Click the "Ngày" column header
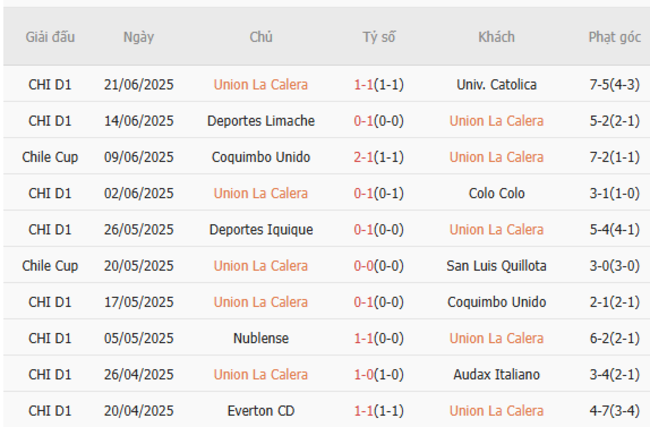The height and width of the screenshot is (427, 650). pos(139,37)
